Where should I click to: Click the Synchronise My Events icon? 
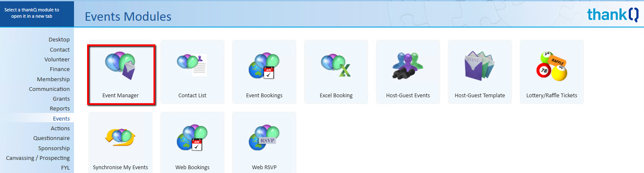coord(121,137)
